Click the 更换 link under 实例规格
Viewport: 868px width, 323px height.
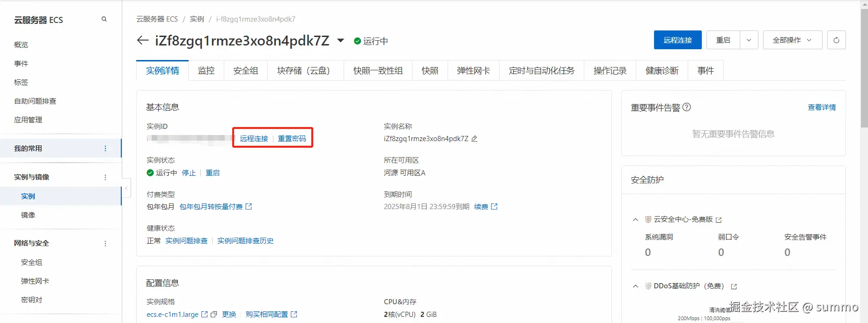(x=229, y=314)
